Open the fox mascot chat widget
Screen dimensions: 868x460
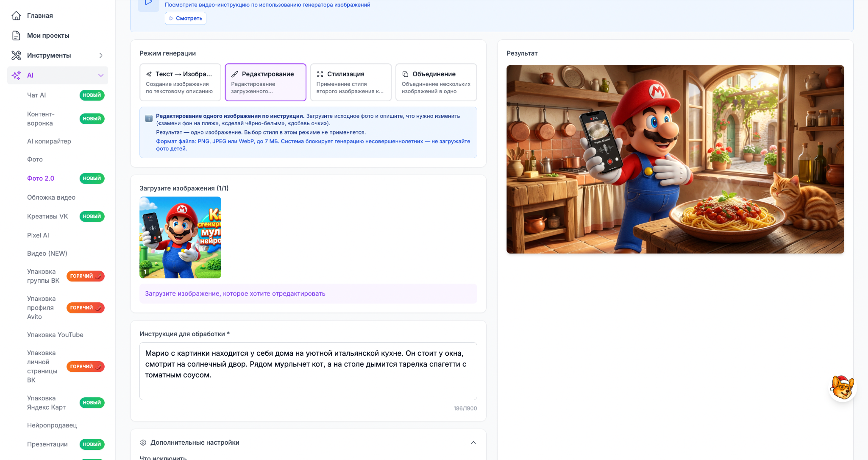pyautogui.click(x=842, y=388)
